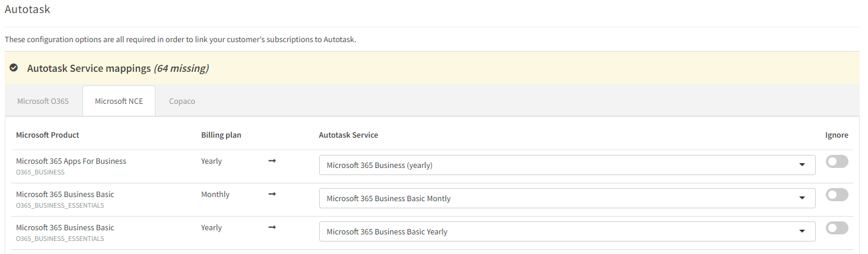This screenshot has width=868, height=254.
Task: Click the arrow icon in the Business Basic Monthly row
Action: pyautogui.click(x=272, y=194)
